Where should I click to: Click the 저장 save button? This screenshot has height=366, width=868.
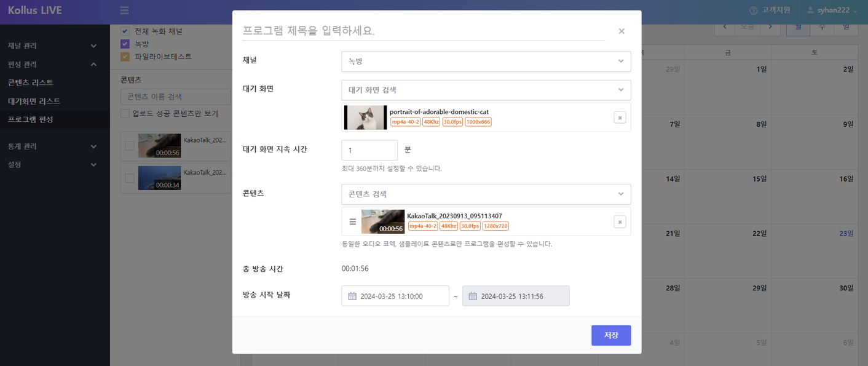tap(611, 335)
